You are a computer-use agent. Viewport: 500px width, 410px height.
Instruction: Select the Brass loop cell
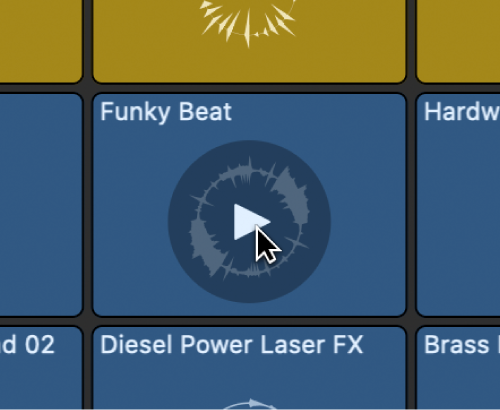(459, 368)
